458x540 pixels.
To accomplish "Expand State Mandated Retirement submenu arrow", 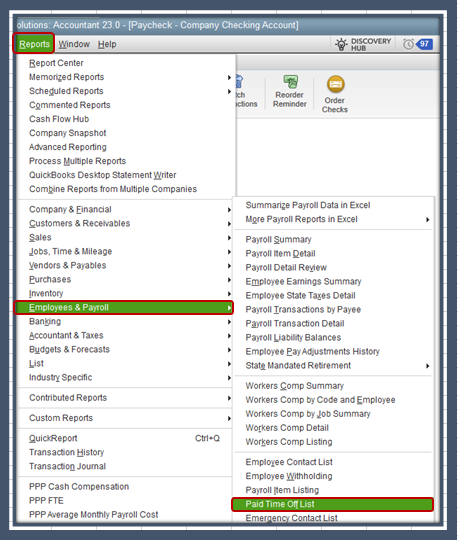I will [427, 366].
